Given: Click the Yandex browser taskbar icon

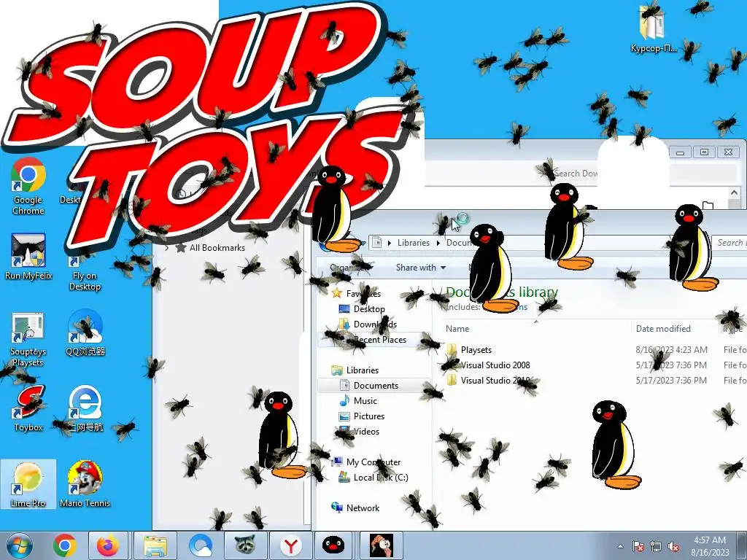Looking at the screenshot, I should coord(290,545).
